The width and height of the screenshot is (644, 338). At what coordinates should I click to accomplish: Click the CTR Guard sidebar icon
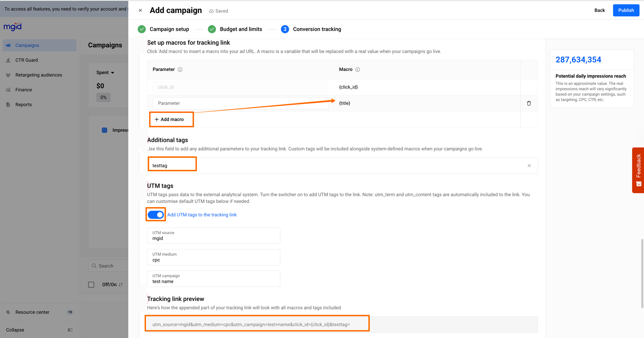8,60
